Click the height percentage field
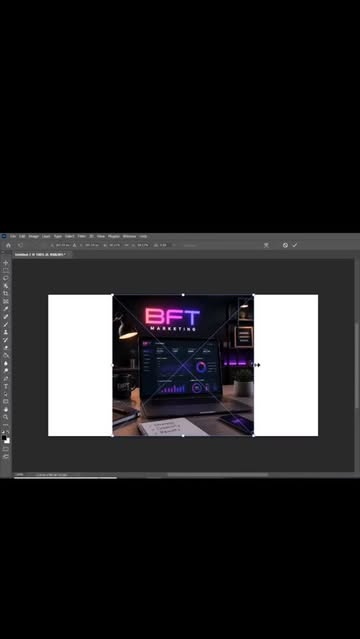 coord(143,245)
